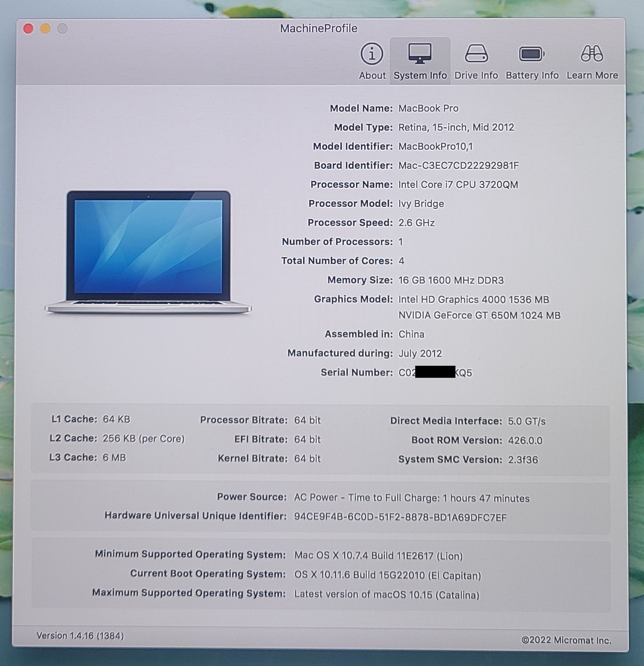644x666 pixels.
Task: Select the System Info monitor icon
Action: coord(419,54)
